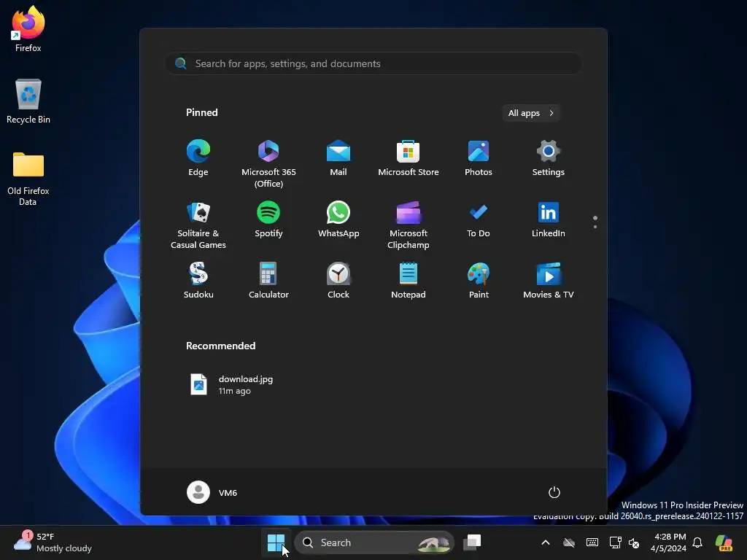
Task: Open Edge from pinned apps
Action: pos(198,158)
